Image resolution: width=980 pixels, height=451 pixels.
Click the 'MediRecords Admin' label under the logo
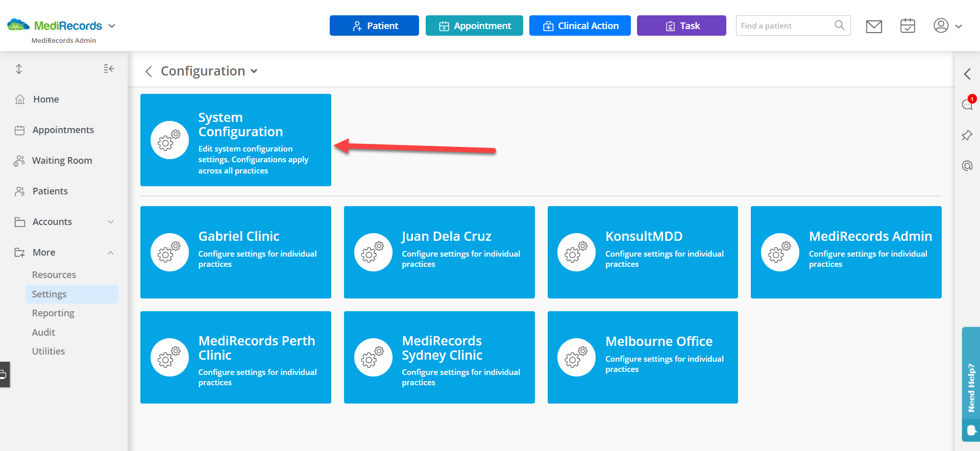[64, 40]
